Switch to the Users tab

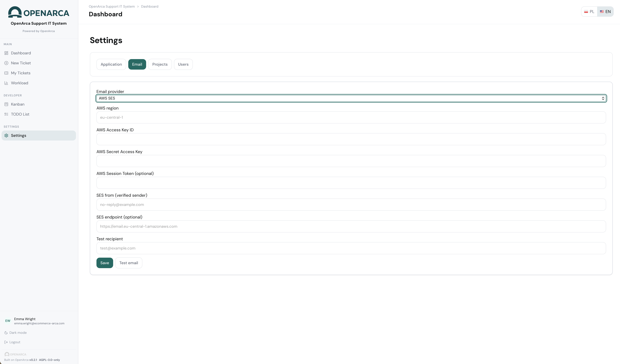point(183,64)
